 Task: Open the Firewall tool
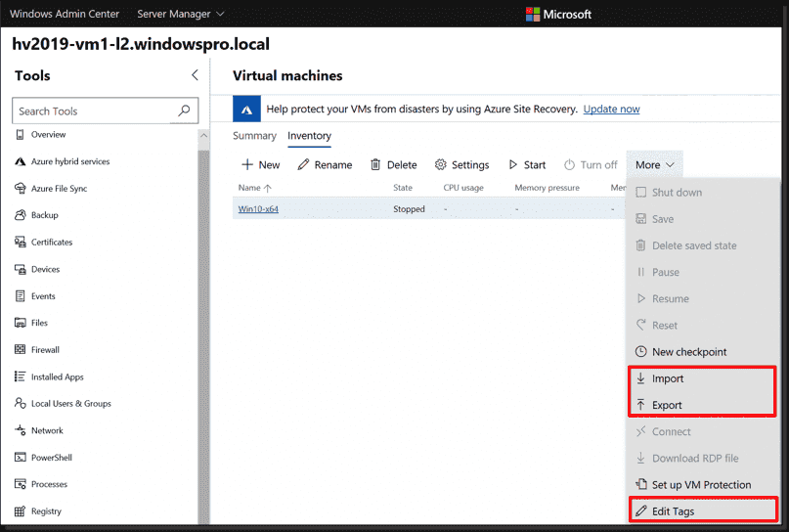(37, 350)
